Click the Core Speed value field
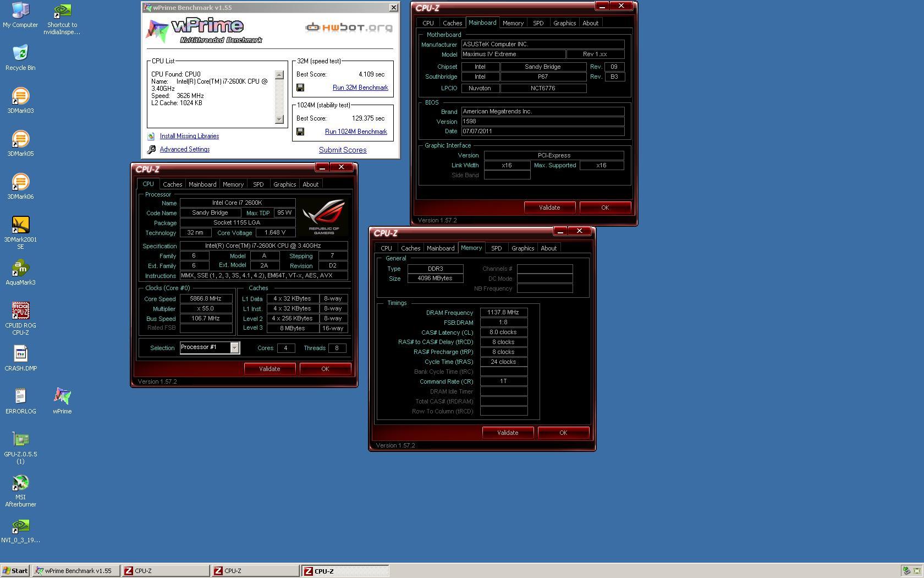 [206, 298]
